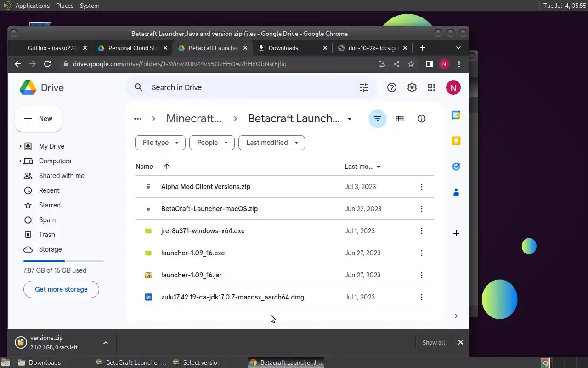The image size is (588, 368).
Task: Show folder details info panel
Action: [x=422, y=119]
